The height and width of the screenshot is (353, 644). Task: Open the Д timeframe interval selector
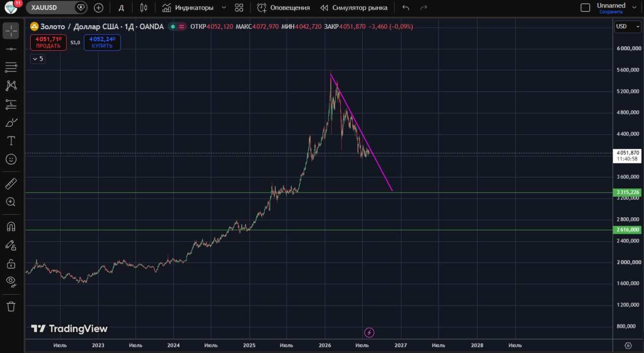coord(121,8)
